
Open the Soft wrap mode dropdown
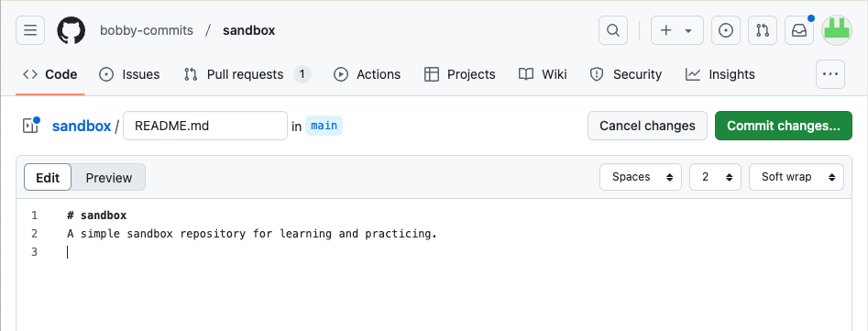pyautogui.click(x=797, y=177)
